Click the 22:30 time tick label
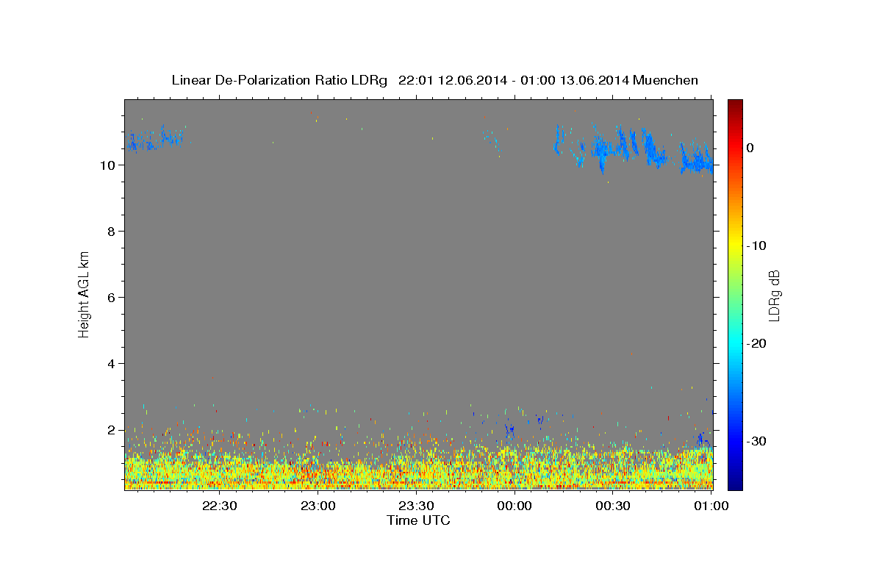This screenshot has height=588, width=882. click(219, 506)
